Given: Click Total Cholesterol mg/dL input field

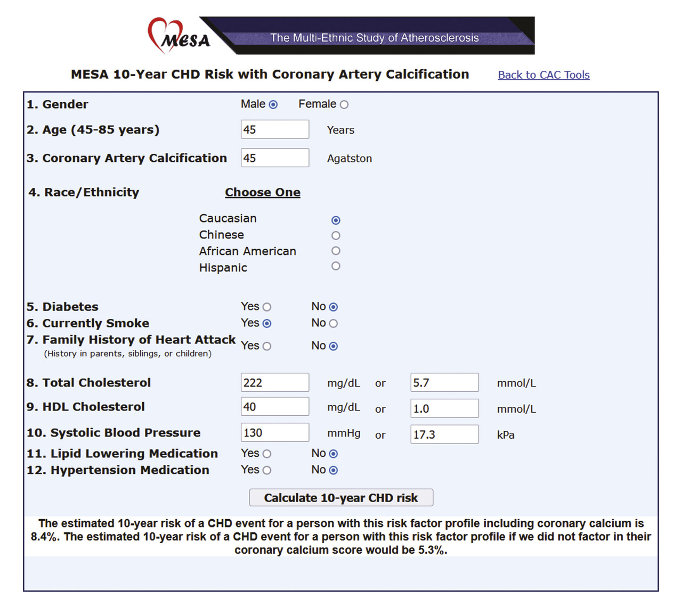Looking at the screenshot, I should (274, 383).
